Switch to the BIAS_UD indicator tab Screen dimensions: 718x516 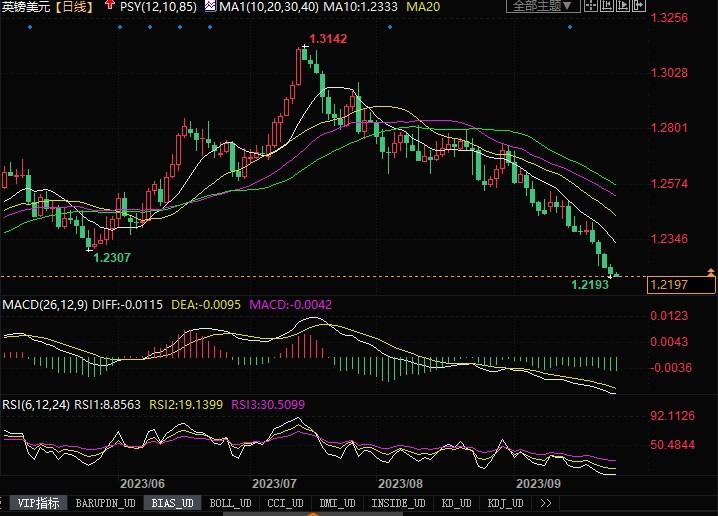(172, 503)
